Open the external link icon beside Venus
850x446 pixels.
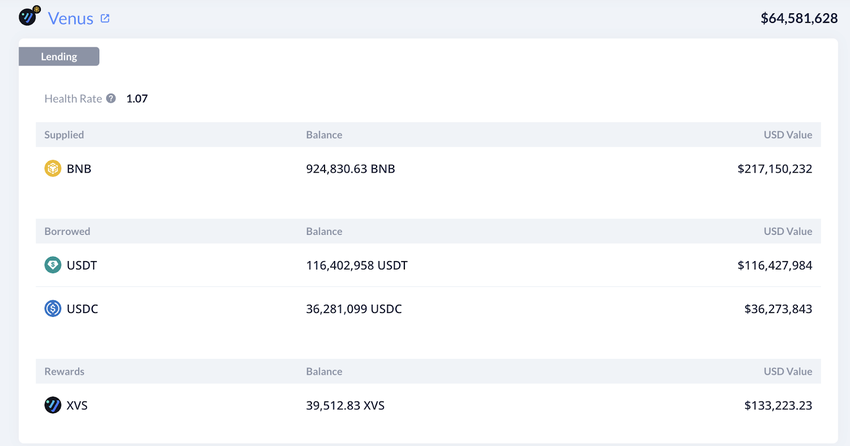pyautogui.click(x=105, y=18)
